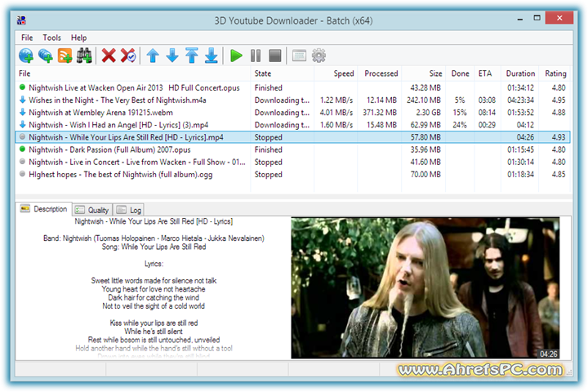Click the 4.95 rating value

click(559, 100)
